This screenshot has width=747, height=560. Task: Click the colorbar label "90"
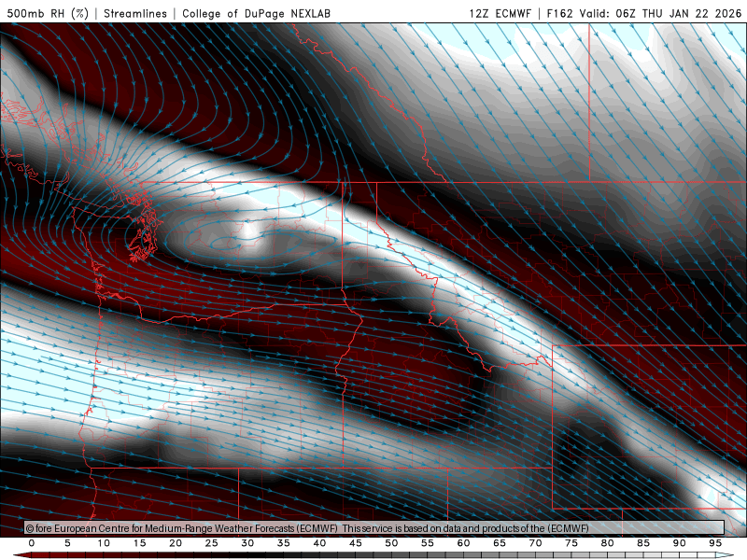pyautogui.click(x=680, y=543)
